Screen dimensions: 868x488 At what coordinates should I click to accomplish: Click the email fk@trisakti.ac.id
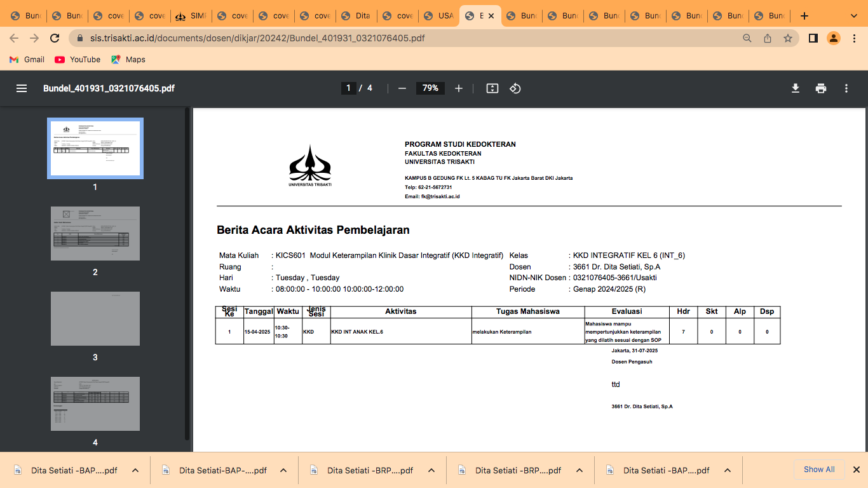(440, 197)
